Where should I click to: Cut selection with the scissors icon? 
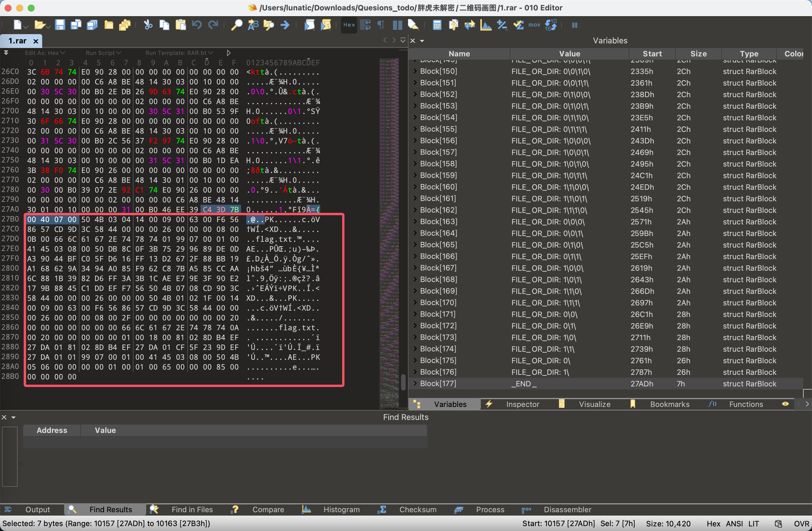(148, 25)
